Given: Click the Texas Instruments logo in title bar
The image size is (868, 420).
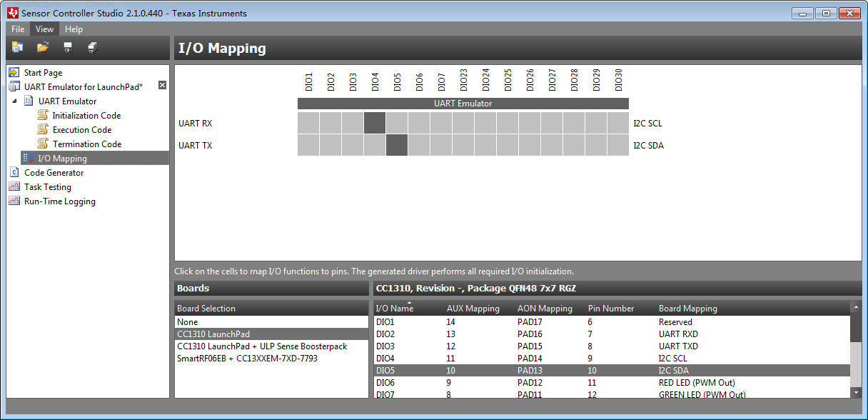Looking at the screenshot, I should pos(11,13).
